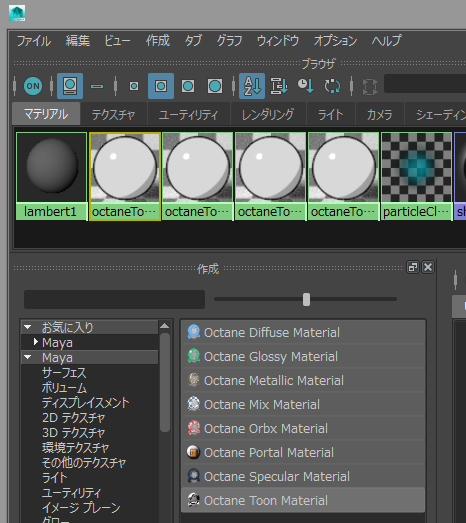Select the particleCl material swatch
Viewport: 466px width, 523px height.
416,176
